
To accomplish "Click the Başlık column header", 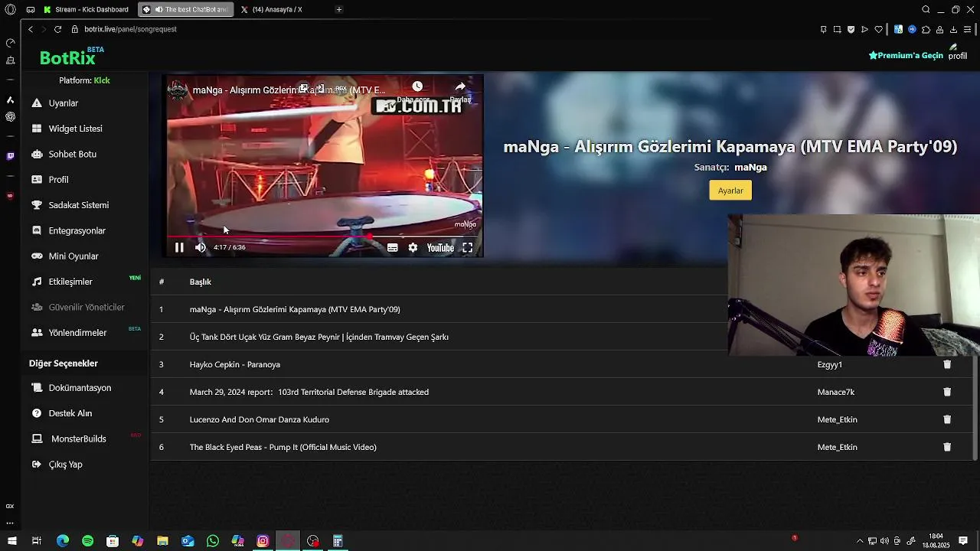I will (201, 282).
